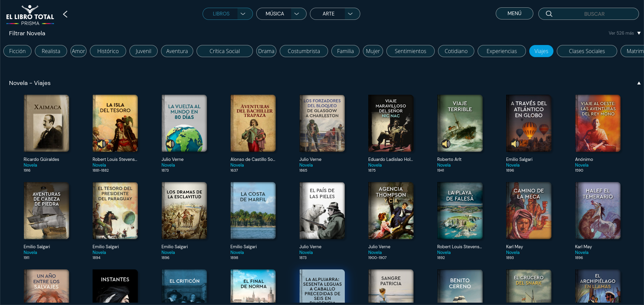Play audio for La Isla del Tesoro

[102, 144]
